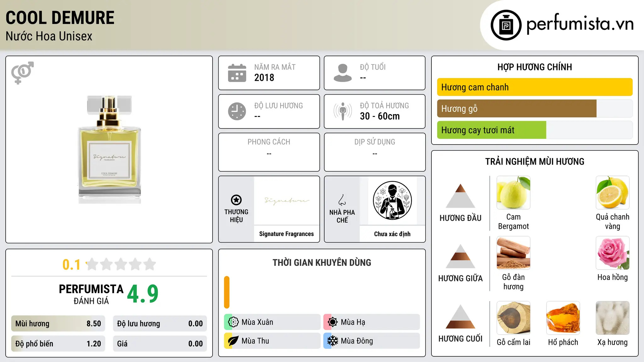
Task: Click the Hương đầu label text
Action: 460,218
